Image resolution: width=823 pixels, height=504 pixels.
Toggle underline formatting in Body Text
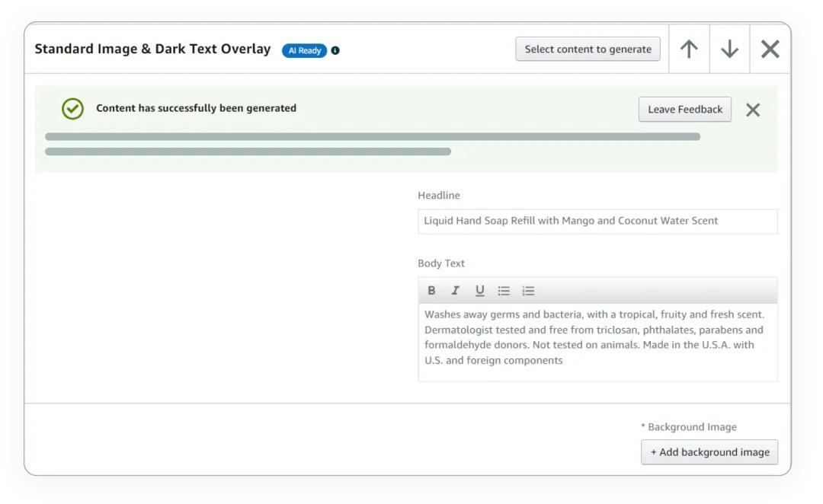pos(480,291)
